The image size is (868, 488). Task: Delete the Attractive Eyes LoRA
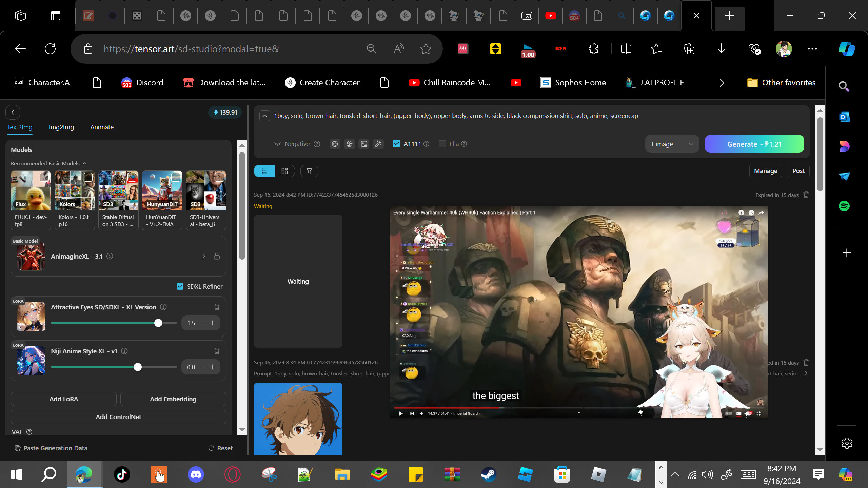217,307
